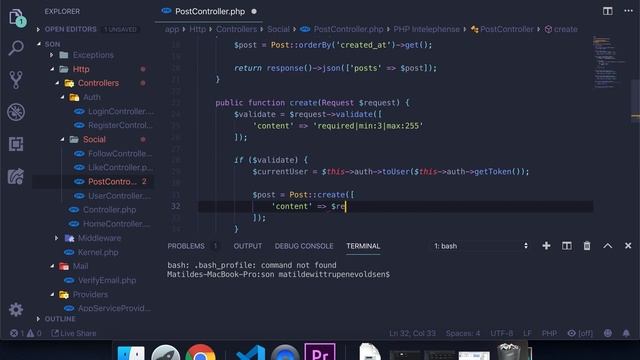Open RegisterController file in explorer
640x360 pixels.
tap(120, 125)
